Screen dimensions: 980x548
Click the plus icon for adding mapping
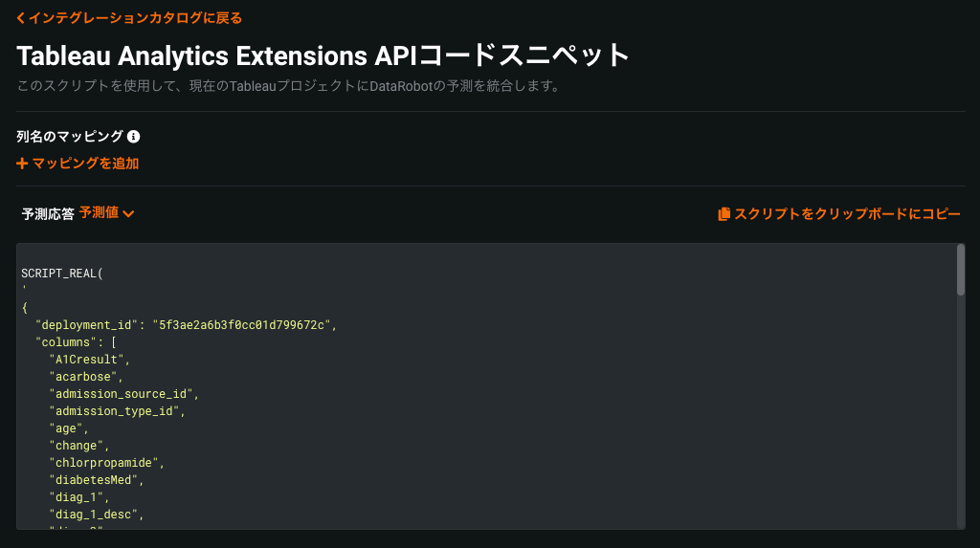[x=22, y=164]
